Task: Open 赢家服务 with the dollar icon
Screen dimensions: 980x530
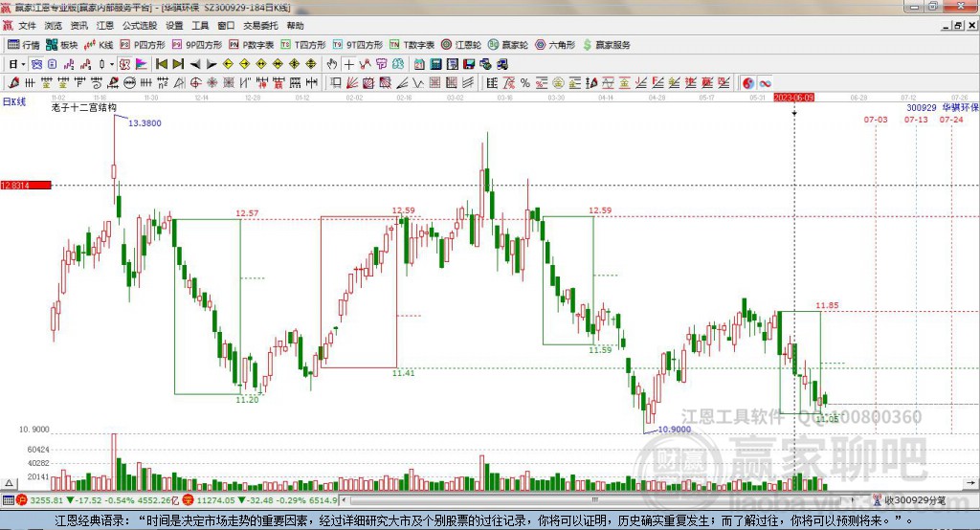Action: 606,45
